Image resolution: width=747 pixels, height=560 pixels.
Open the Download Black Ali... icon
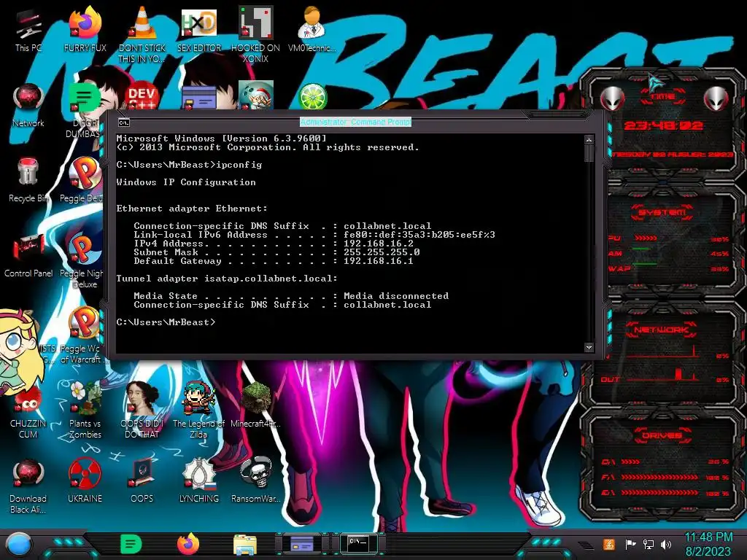point(28,485)
